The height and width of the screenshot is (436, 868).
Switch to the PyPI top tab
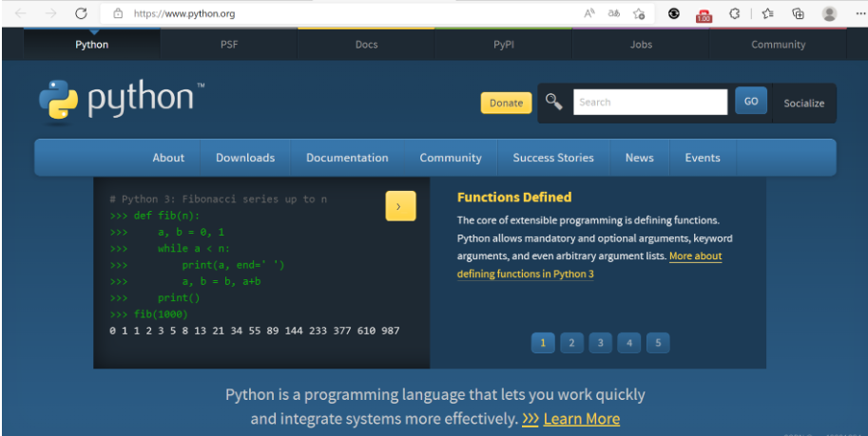coord(504,45)
